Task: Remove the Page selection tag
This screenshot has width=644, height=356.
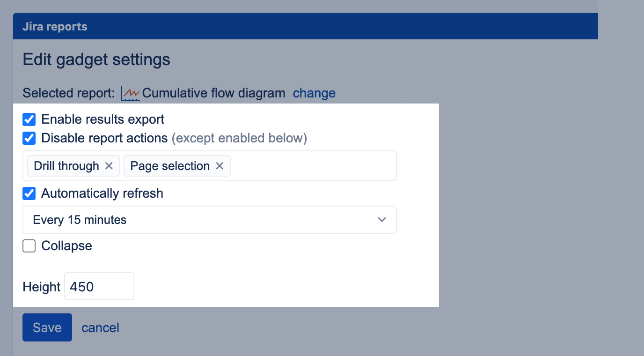Action: (x=220, y=166)
